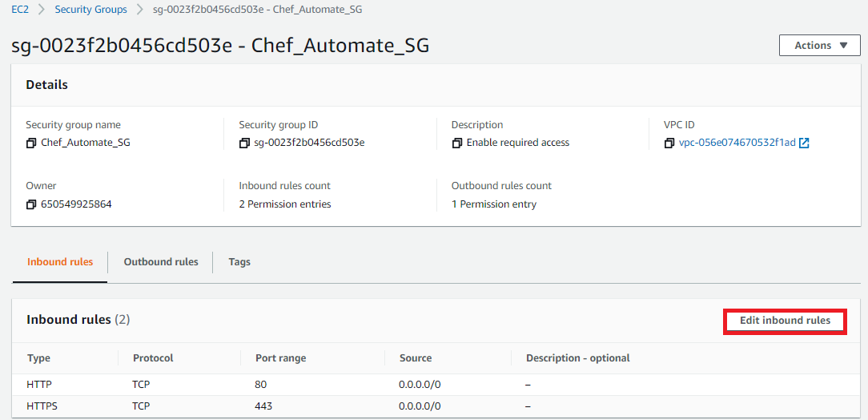Show the Tags tab
This screenshot has width=868, height=420.
pos(239,262)
